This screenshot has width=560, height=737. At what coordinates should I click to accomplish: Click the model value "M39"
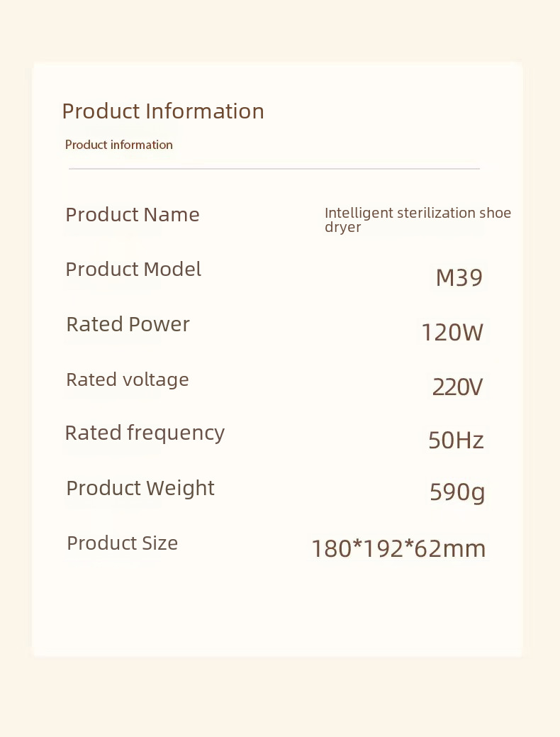point(459,277)
